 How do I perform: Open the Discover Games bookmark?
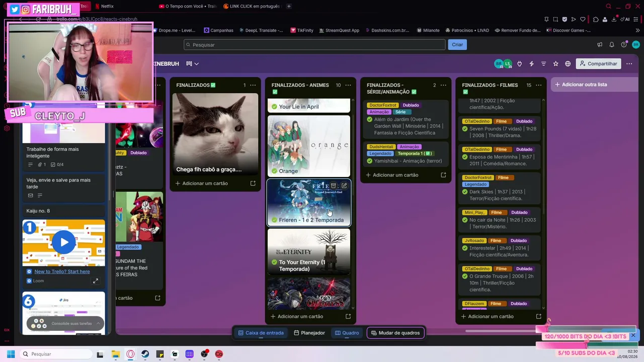click(x=569, y=30)
